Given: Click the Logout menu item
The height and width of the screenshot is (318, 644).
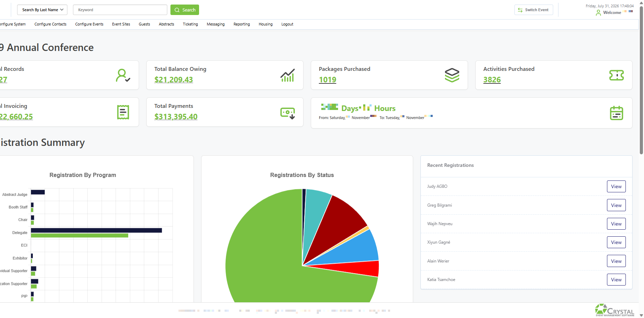Looking at the screenshot, I should coord(287,24).
